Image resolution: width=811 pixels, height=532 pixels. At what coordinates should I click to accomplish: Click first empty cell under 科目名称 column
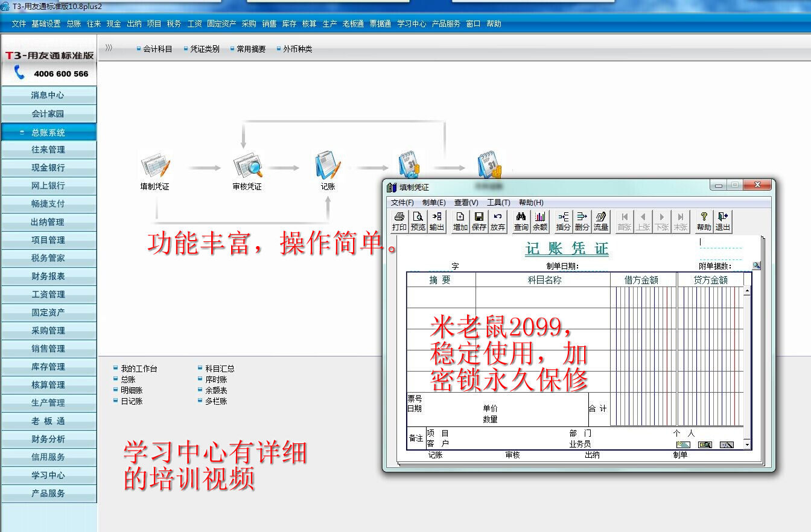542,297
